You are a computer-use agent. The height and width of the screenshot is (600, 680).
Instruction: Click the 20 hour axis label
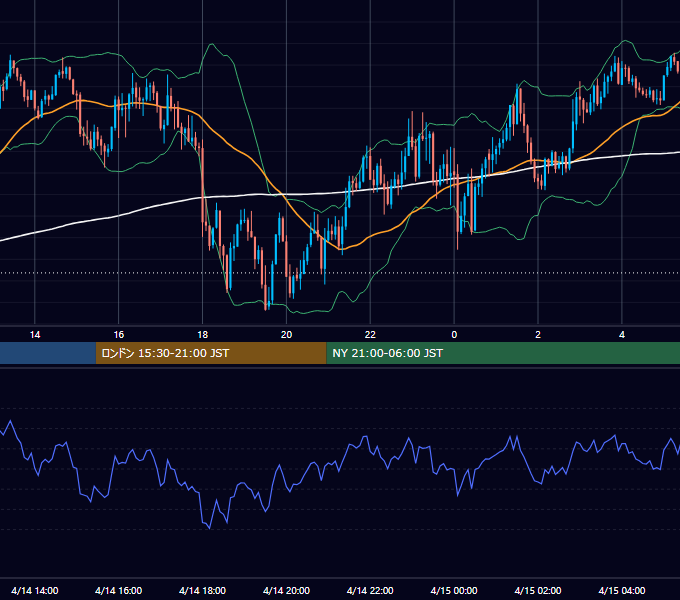tap(286, 335)
